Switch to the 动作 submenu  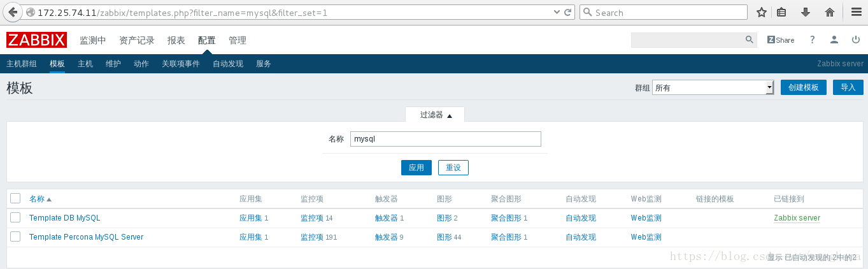(x=141, y=64)
